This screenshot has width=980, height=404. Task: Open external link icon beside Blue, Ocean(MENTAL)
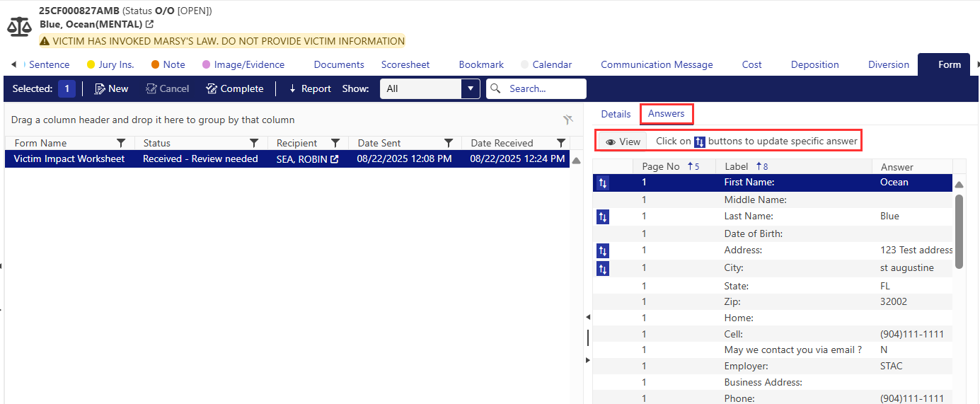149,25
